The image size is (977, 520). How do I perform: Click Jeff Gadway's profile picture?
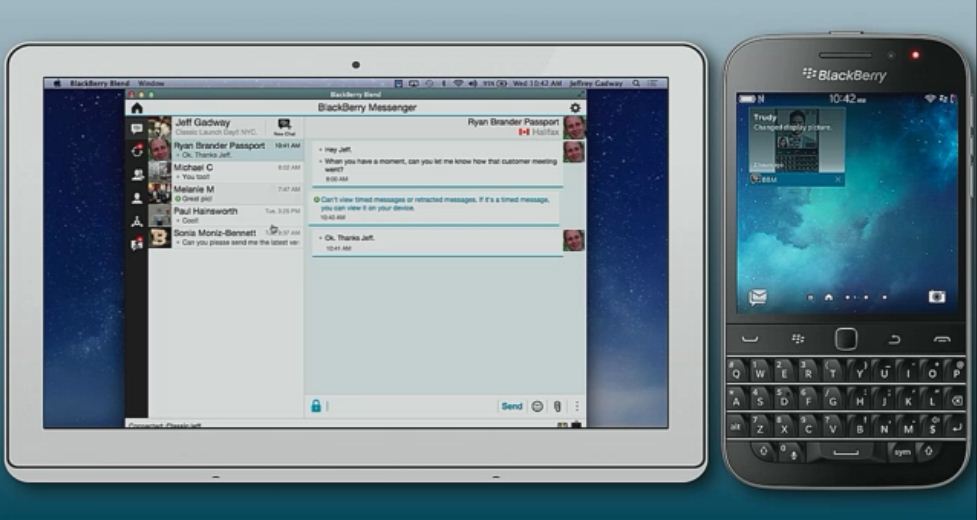160,128
